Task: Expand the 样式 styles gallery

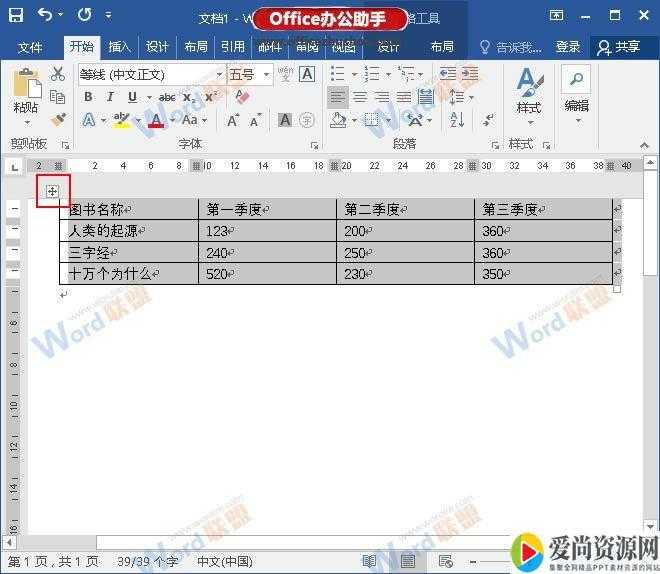Action: 530,123
